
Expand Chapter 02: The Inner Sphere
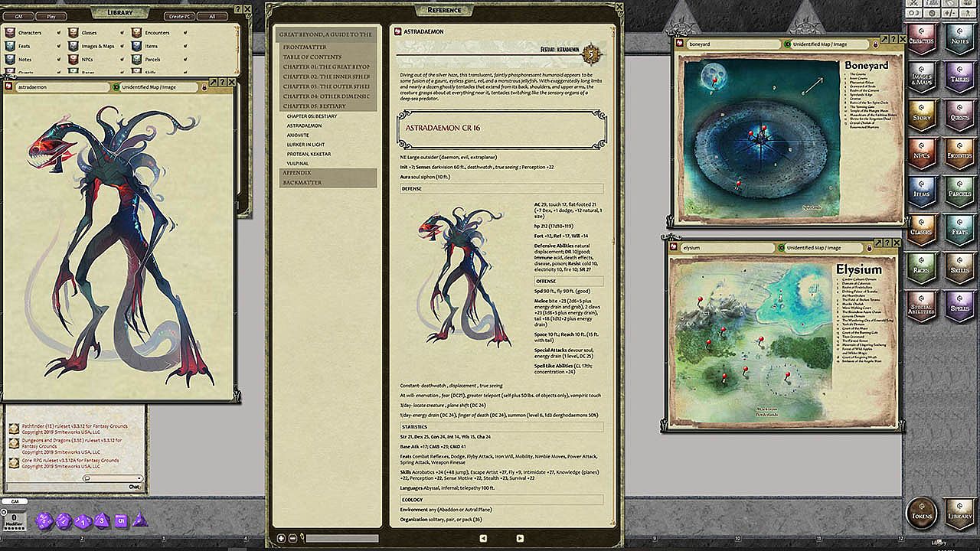328,77
